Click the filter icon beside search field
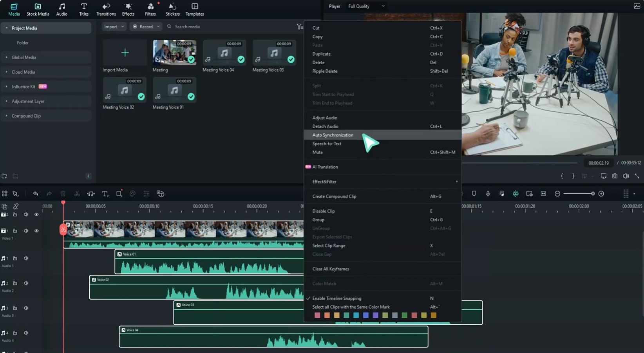 (x=300, y=27)
